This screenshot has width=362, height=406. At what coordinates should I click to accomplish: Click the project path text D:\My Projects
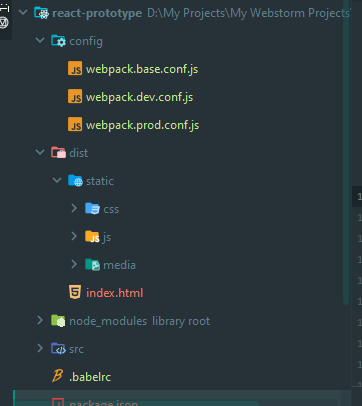click(248, 13)
